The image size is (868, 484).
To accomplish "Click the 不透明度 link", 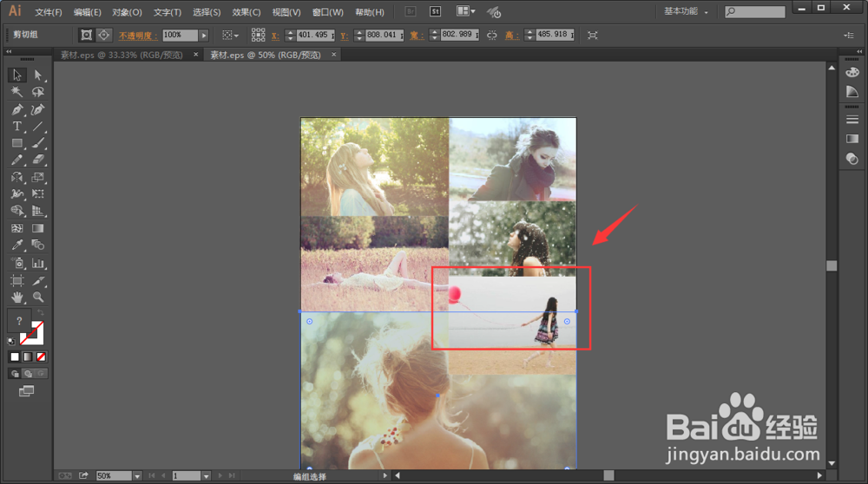I will (137, 36).
